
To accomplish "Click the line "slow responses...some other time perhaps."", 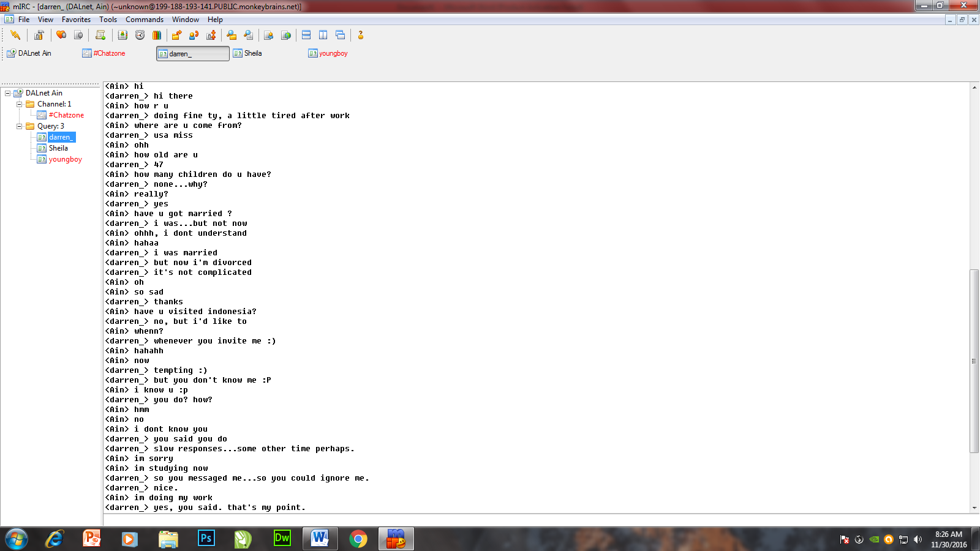I will (x=254, y=449).
